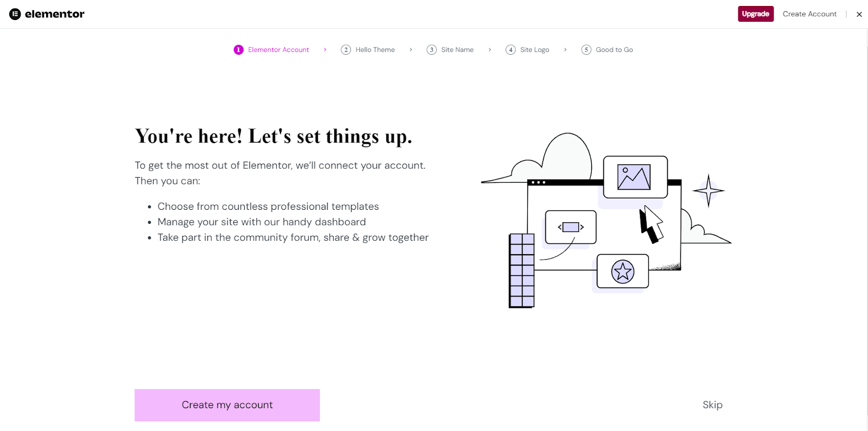The height and width of the screenshot is (431, 868).
Task: Click the step 2 number circle
Action: (346, 50)
